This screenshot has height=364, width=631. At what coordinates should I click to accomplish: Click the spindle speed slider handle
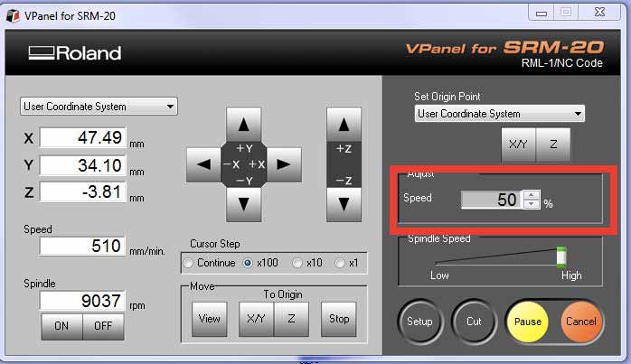(561, 257)
